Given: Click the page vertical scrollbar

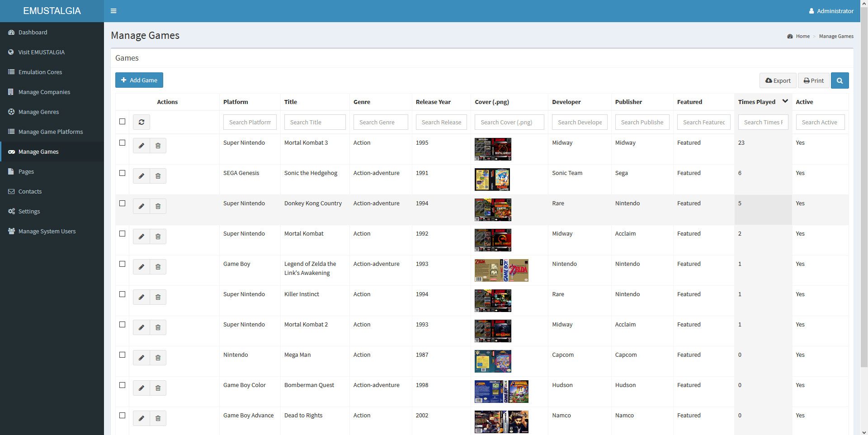Looking at the screenshot, I should tap(864, 181).
